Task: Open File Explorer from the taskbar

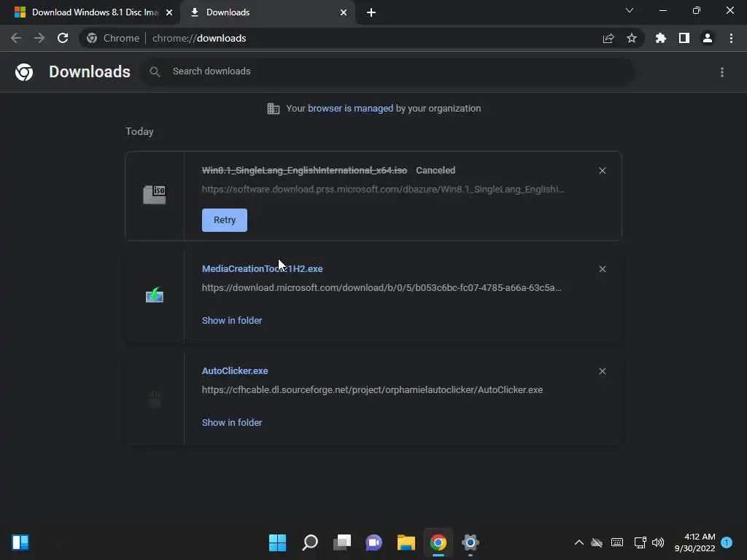Action: click(x=406, y=542)
